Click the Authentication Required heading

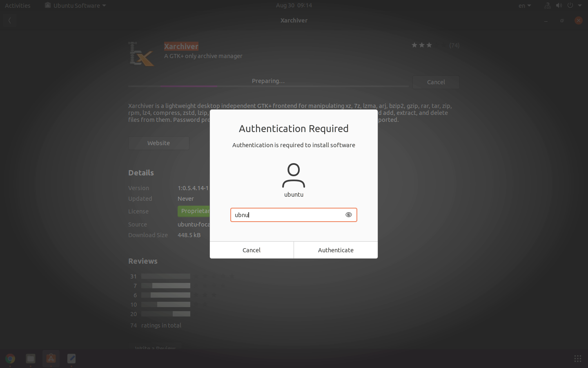pyautogui.click(x=294, y=128)
